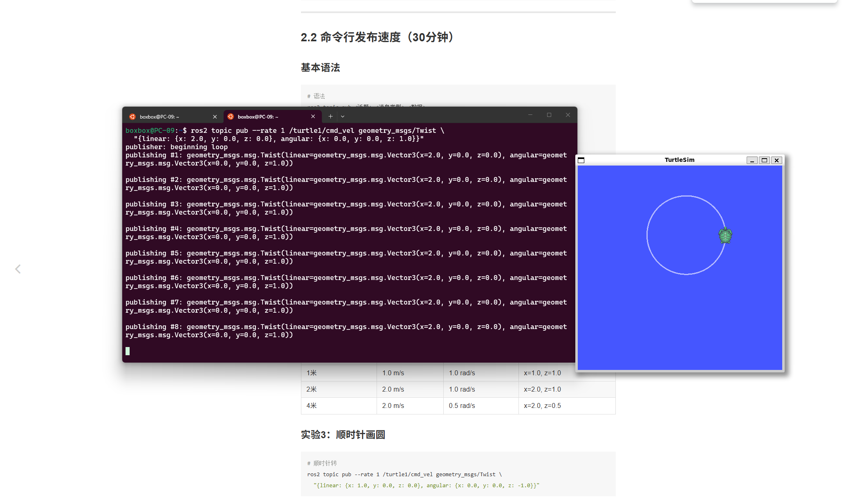Close the TurtleSim window

(x=776, y=160)
